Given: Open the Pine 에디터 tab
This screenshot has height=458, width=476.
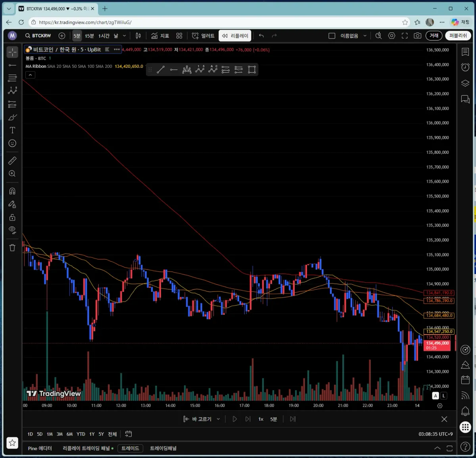Looking at the screenshot, I should [x=40, y=448].
